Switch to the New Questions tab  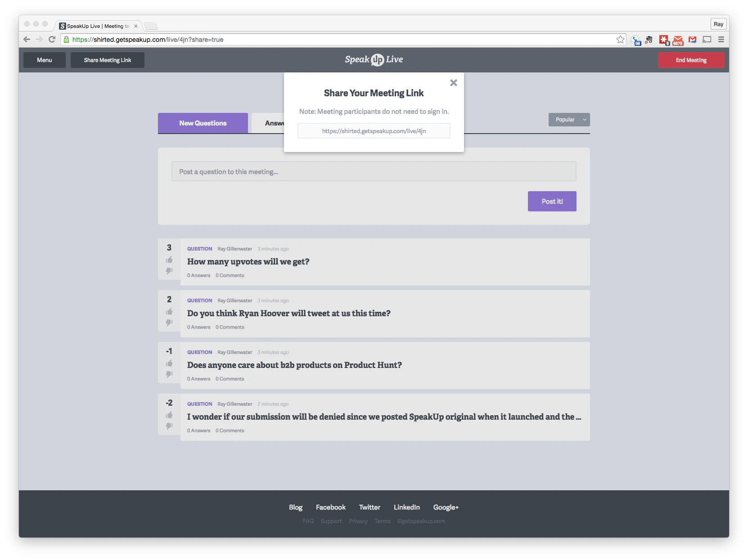click(x=203, y=123)
